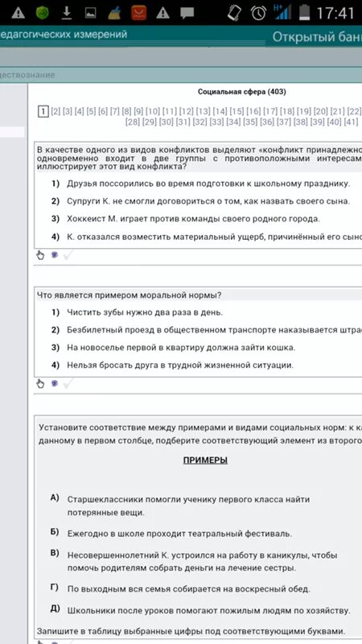Open question page [15]
The width and height of the screenshot is (362, 644).
point(237,111)
